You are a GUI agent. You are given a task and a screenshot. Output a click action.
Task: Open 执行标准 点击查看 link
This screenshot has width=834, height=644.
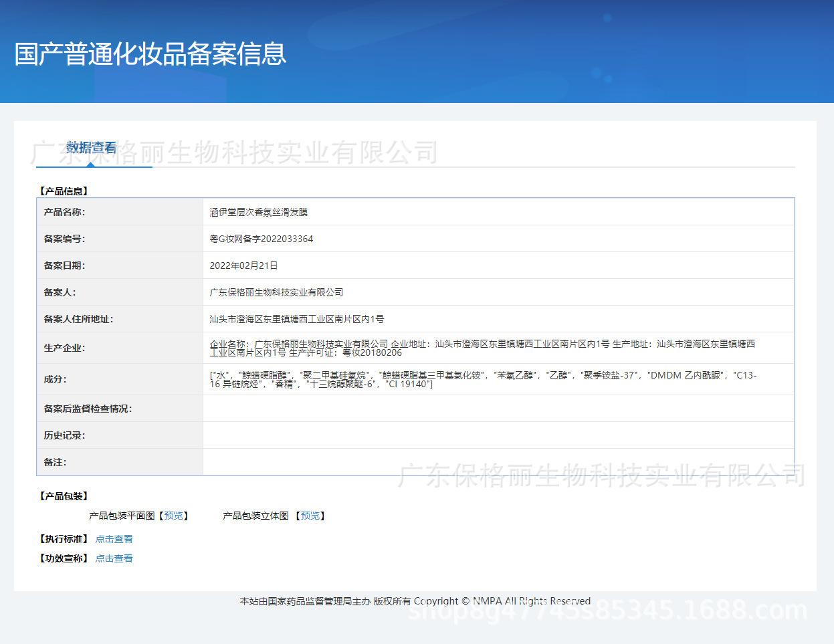tap(114, 539)
